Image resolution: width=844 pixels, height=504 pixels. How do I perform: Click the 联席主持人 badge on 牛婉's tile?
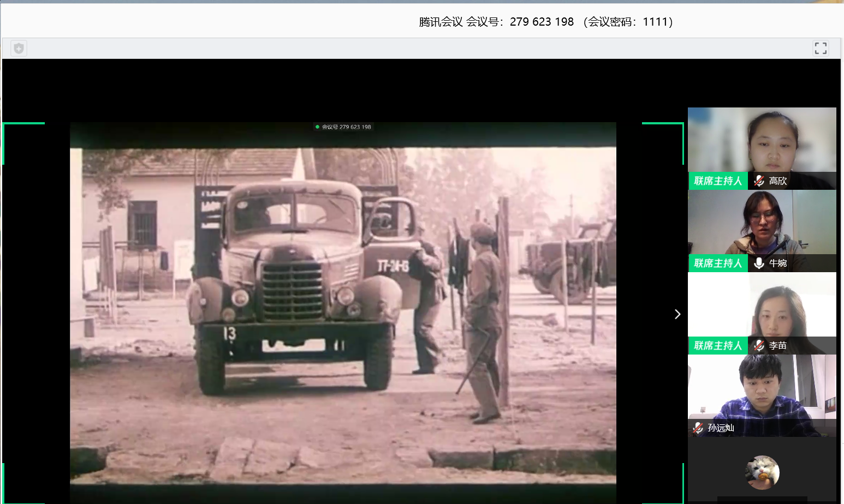coord(718,263)
